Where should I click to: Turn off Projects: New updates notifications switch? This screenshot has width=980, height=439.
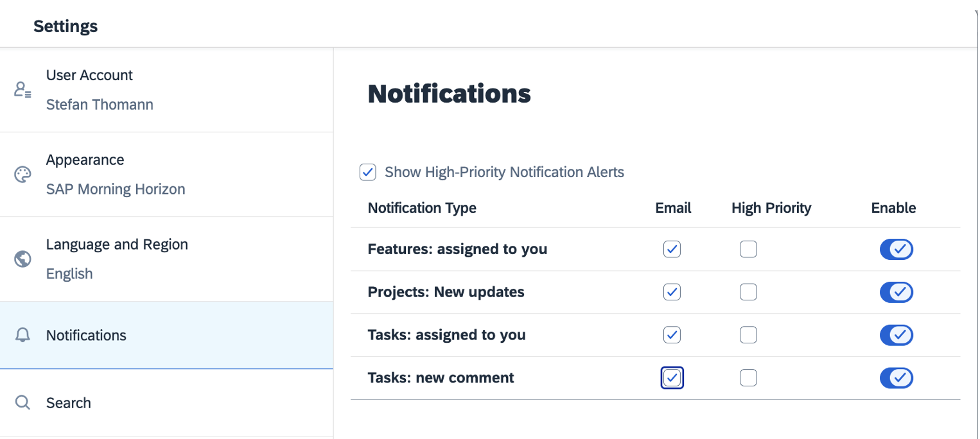click(x=896, y=292)
